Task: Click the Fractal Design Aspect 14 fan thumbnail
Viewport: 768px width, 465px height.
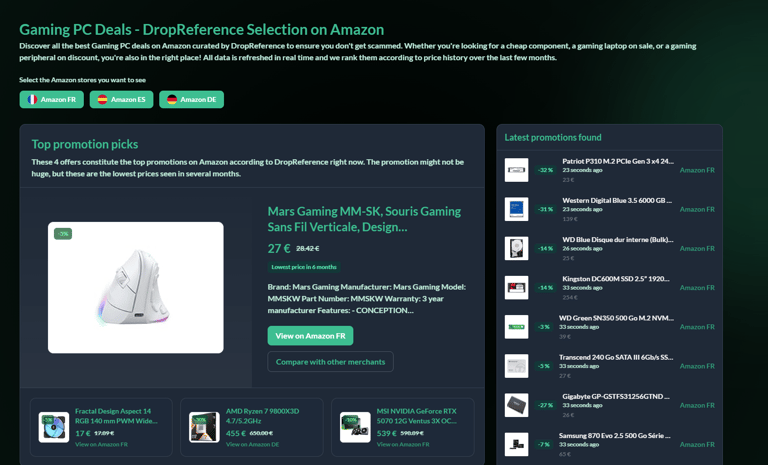Action: 54,427
